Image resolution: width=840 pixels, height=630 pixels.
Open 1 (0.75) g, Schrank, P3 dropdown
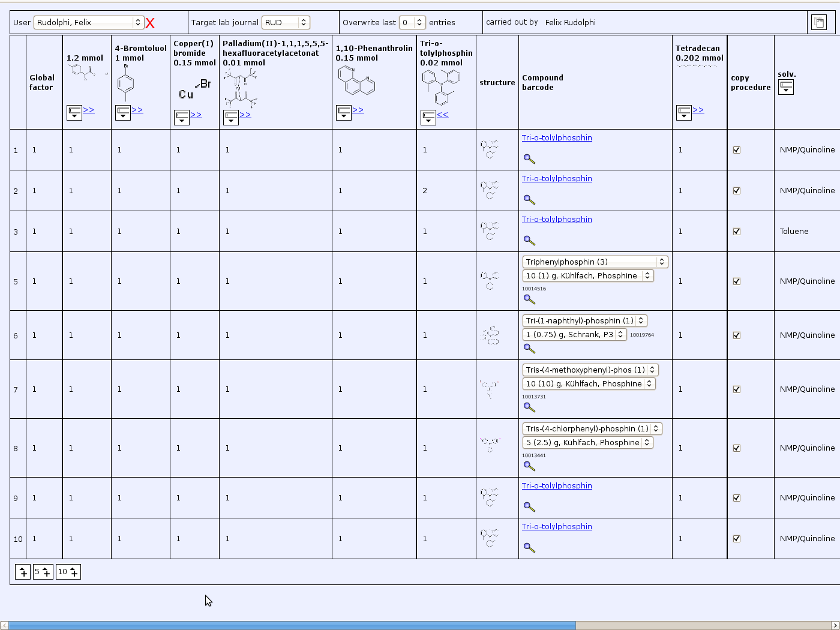(575, 335)
